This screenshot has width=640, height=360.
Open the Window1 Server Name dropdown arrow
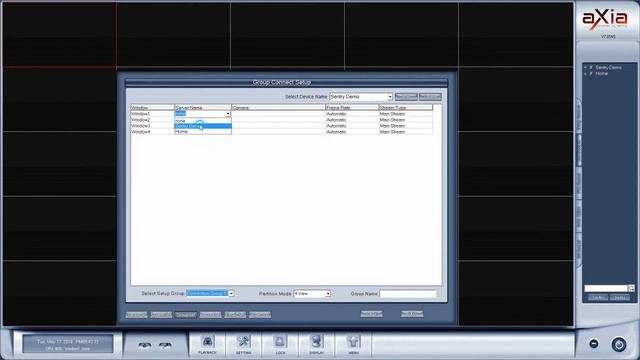click(228, 114)
